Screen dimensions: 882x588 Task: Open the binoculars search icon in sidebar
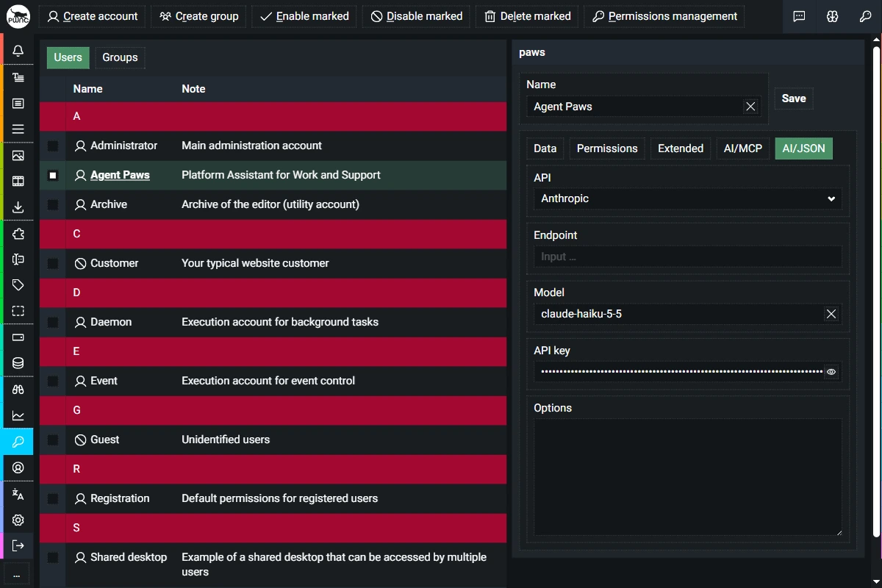(x=18, y=390)
